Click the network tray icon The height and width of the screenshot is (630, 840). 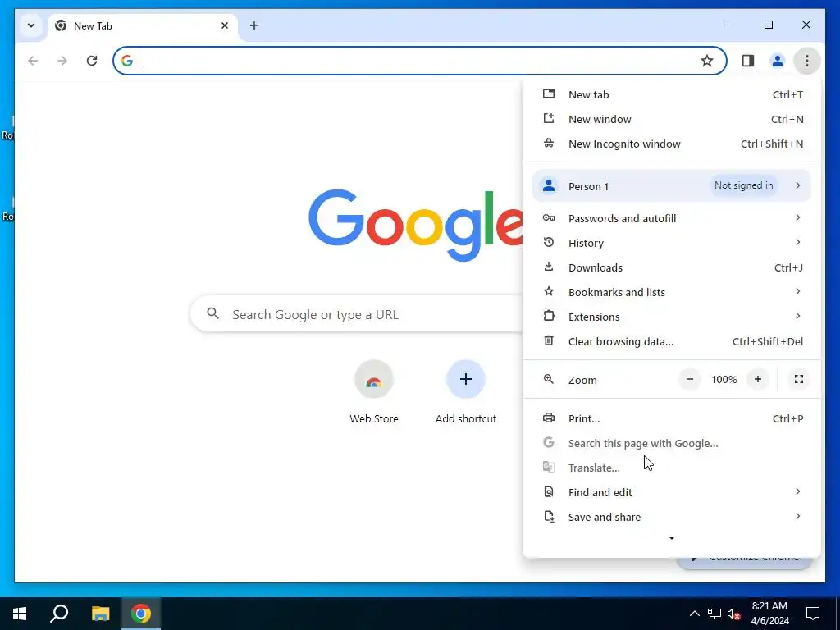(x=714, y=614)
